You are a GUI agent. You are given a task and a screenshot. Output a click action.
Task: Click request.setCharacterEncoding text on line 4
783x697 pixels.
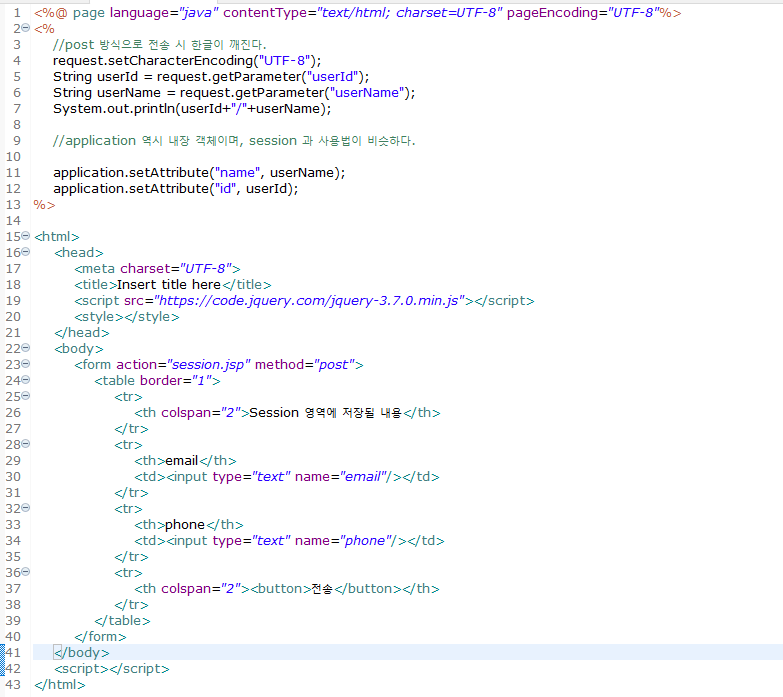point(153,61)
